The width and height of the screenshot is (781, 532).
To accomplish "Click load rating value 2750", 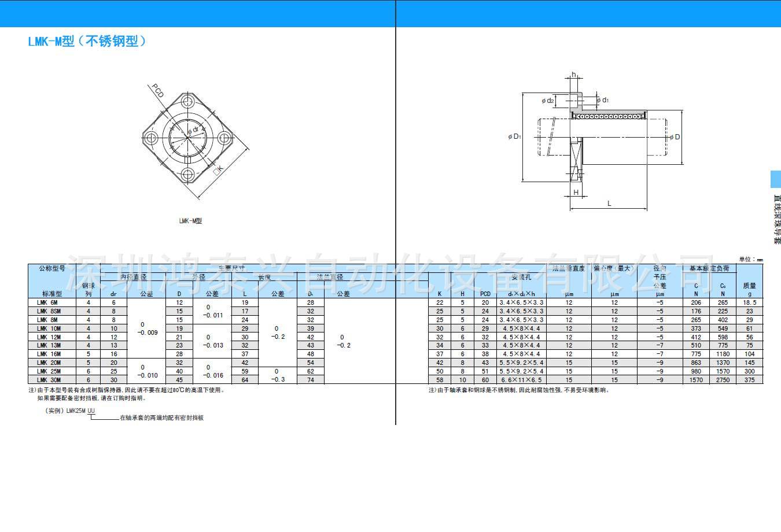I will [x=723, y=380].
